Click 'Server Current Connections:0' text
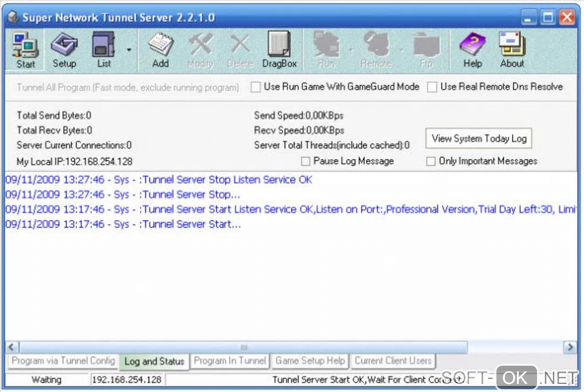 [74, 145]
